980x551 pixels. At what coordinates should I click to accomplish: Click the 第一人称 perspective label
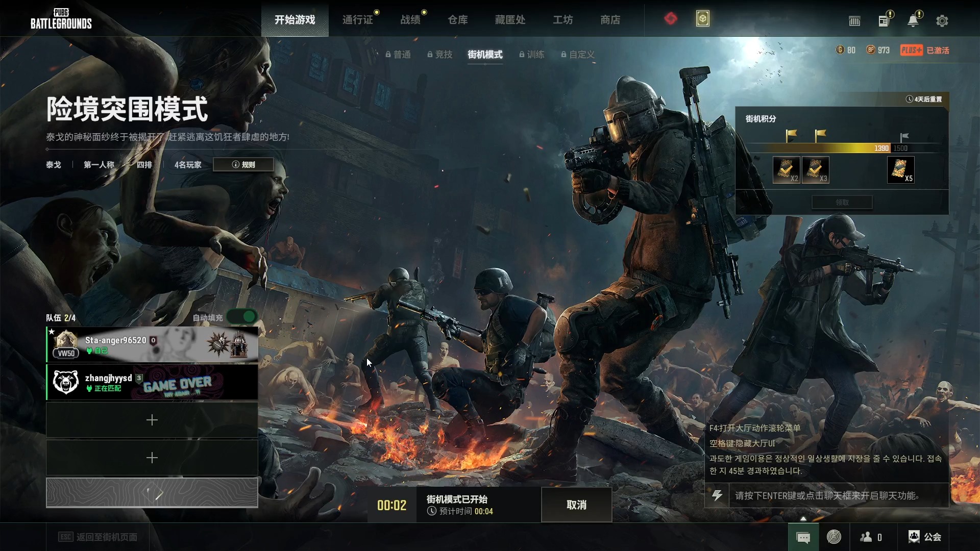pyautogui.click(x=99, y=165)
